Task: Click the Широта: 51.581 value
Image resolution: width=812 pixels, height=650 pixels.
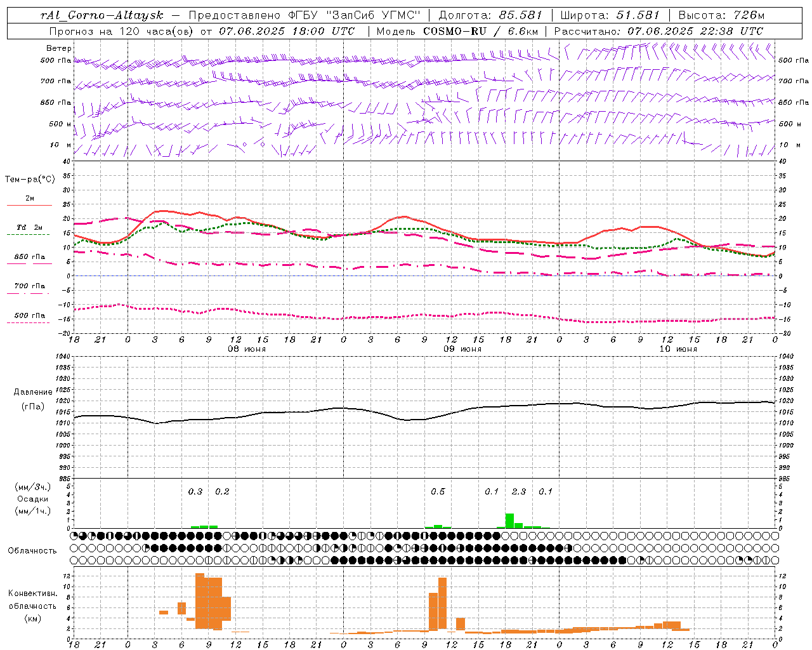Action: pos(610,15)
